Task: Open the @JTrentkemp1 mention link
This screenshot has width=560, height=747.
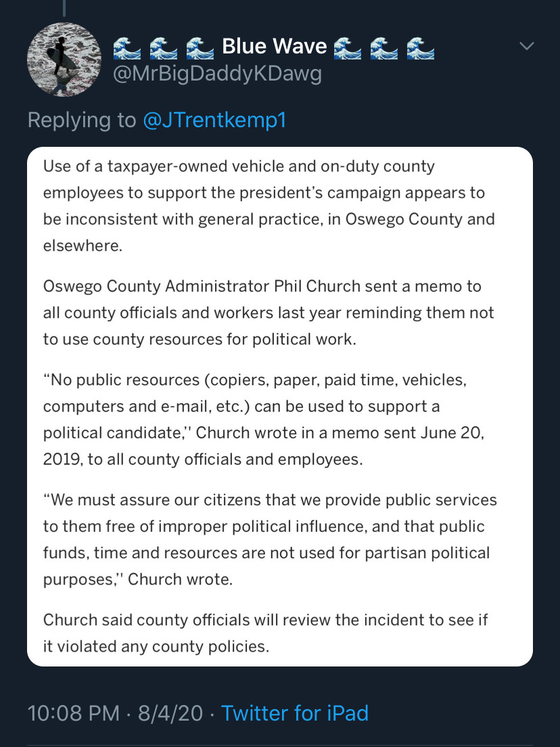Action: pos(214,120)
